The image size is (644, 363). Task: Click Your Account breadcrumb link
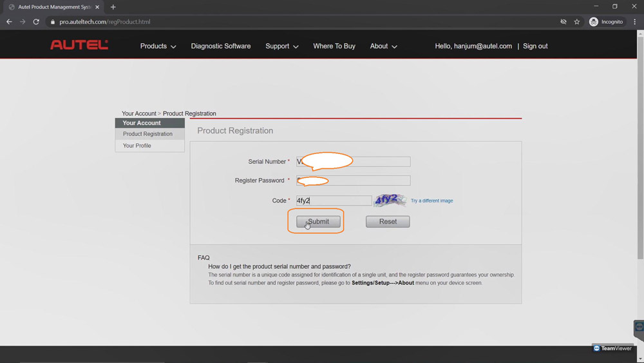click(x=139, y=113)
